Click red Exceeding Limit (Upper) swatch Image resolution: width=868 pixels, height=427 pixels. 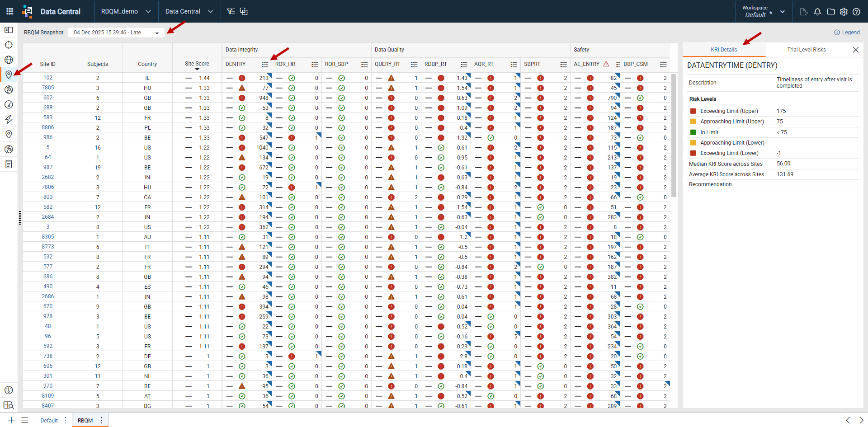(693, 111)
